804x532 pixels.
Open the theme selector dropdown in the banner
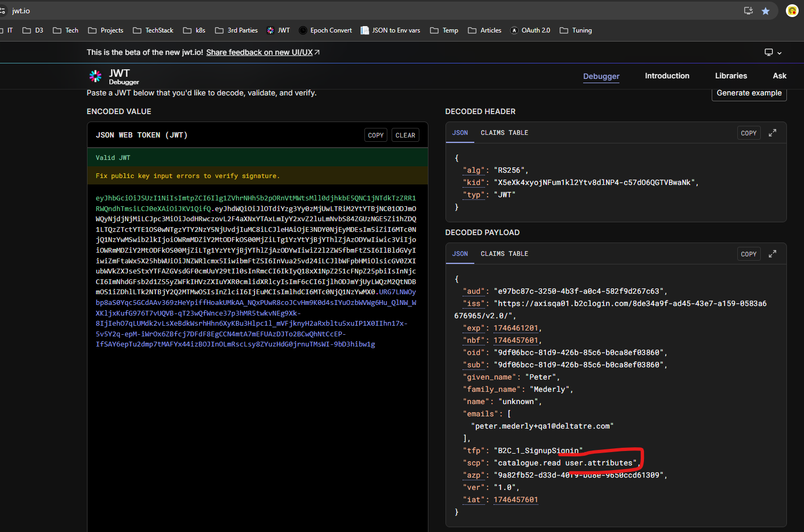773,52
